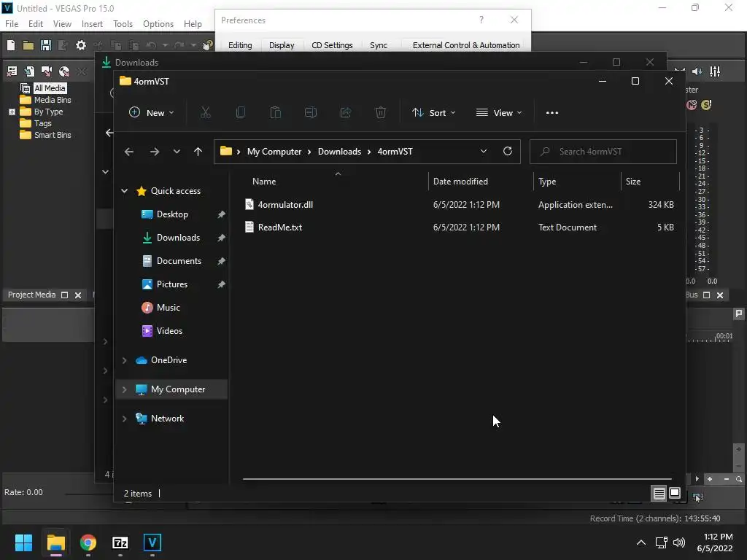Click the New Project icon in VEGAS toolbar

click(x=11, y=45)
